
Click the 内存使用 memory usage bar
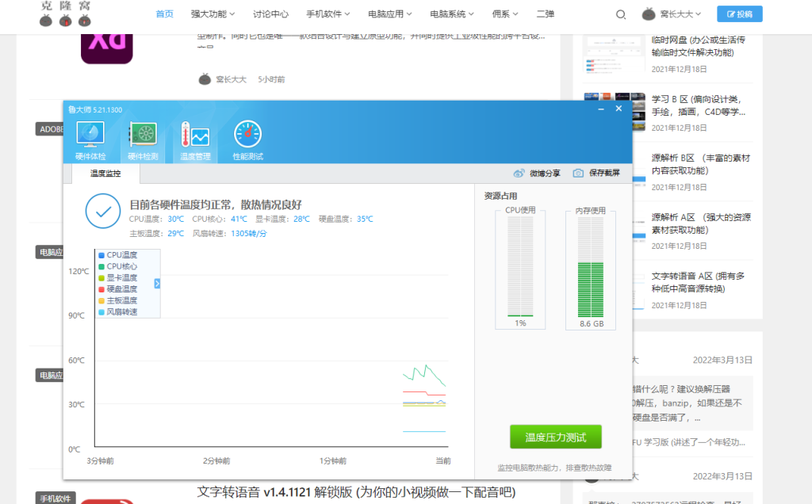591,267
